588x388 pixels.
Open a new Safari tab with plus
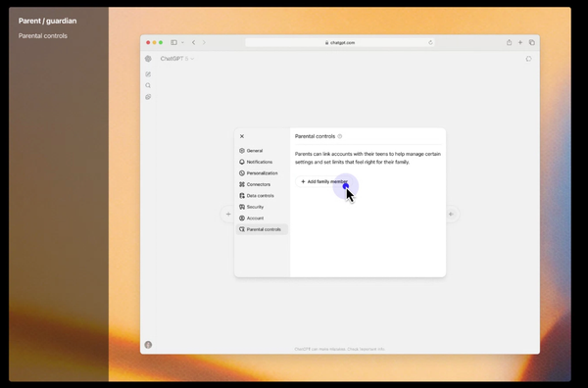coord(520,42)
